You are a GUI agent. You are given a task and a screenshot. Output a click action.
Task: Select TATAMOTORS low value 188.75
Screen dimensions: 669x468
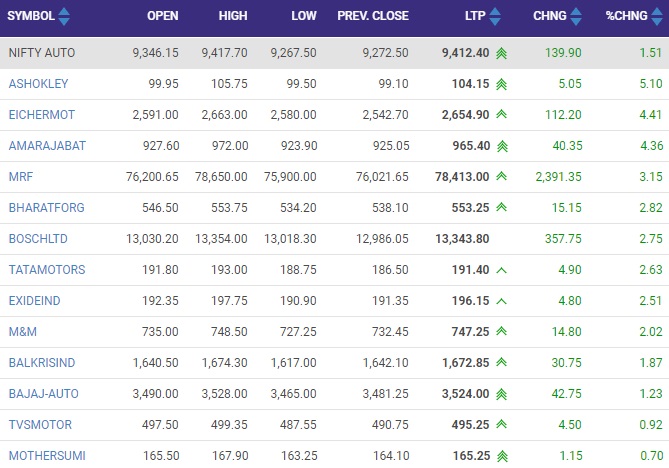click(298, 270)
